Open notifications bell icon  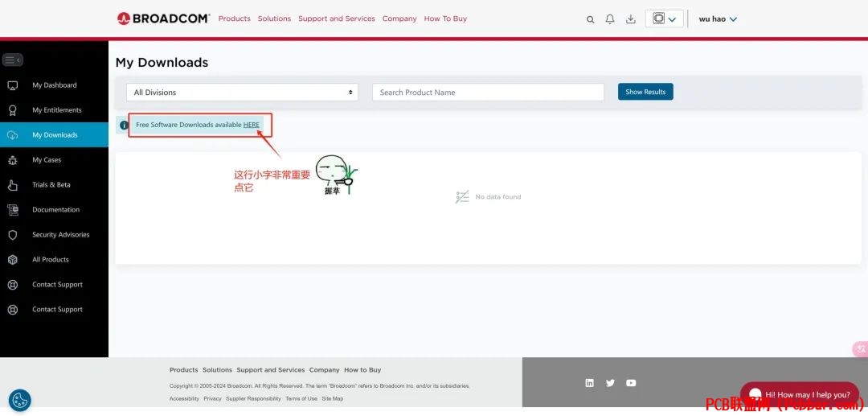coord(610,19)
